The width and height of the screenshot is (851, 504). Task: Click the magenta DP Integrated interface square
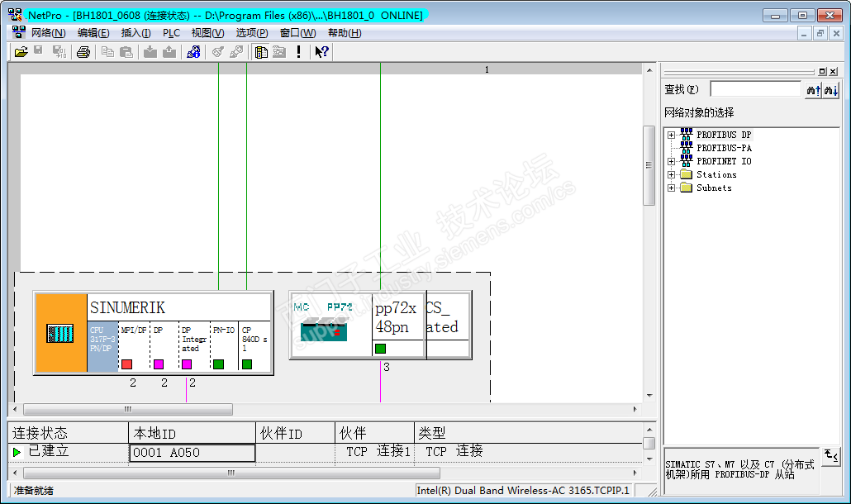[x=187, y=364]
